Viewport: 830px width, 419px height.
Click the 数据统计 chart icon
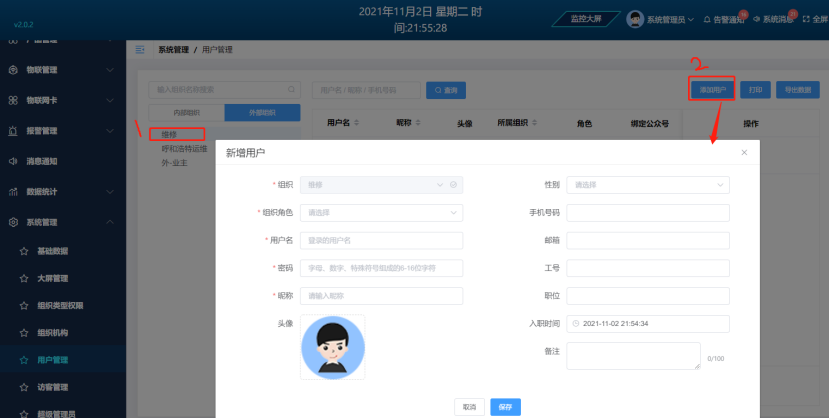[13, 192]
